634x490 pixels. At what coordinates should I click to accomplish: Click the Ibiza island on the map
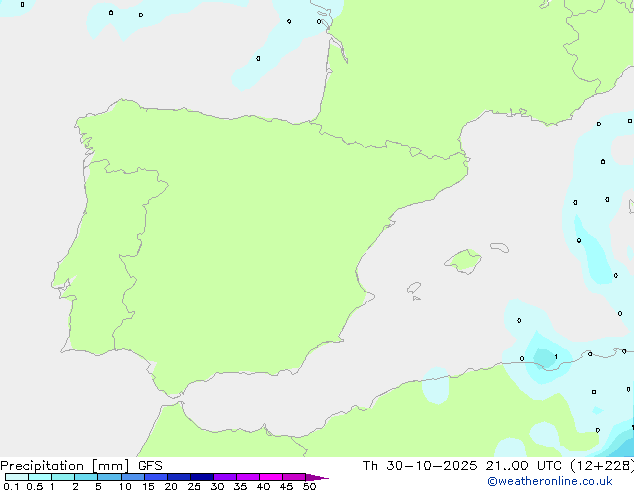point(414,288)
